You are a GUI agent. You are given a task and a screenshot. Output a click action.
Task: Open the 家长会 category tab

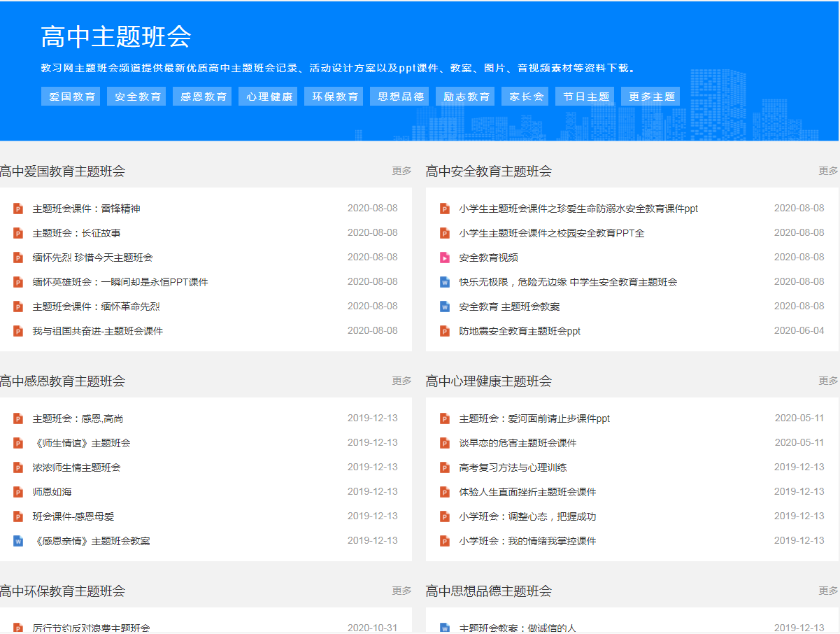pyautogui.click(x=525, y=97)
